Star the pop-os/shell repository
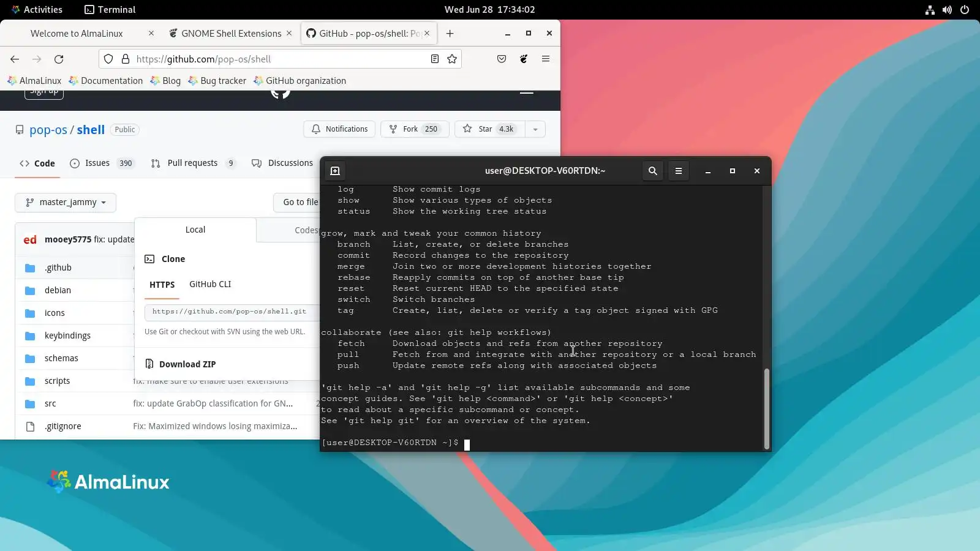Screen dimensions: 980x551 click(489, 129)
